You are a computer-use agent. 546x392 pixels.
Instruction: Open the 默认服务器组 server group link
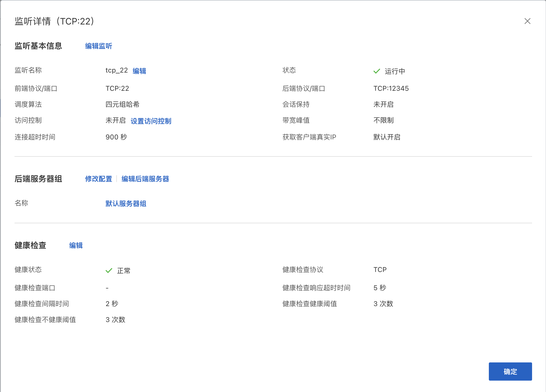[126, 204]
